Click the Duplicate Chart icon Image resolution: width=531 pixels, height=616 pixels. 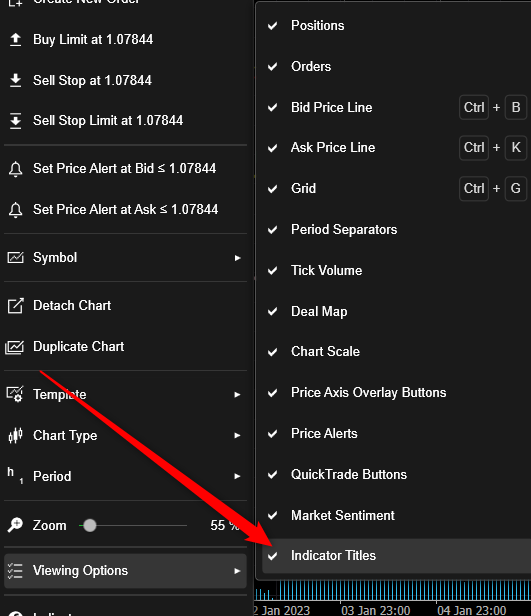coord(15,347)
